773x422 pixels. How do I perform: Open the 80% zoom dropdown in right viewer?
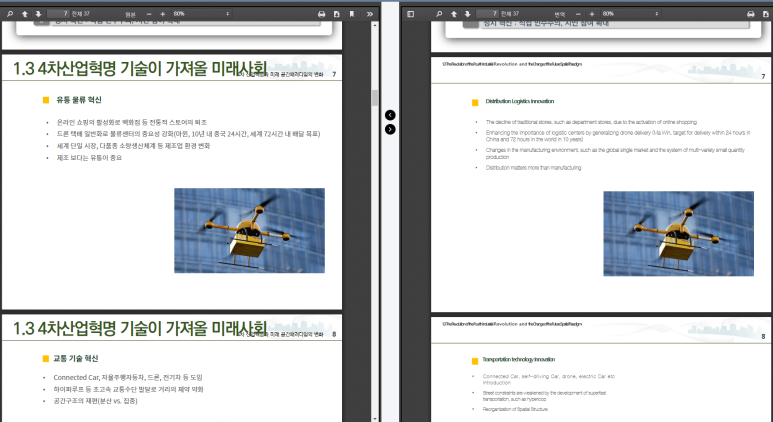630,14
